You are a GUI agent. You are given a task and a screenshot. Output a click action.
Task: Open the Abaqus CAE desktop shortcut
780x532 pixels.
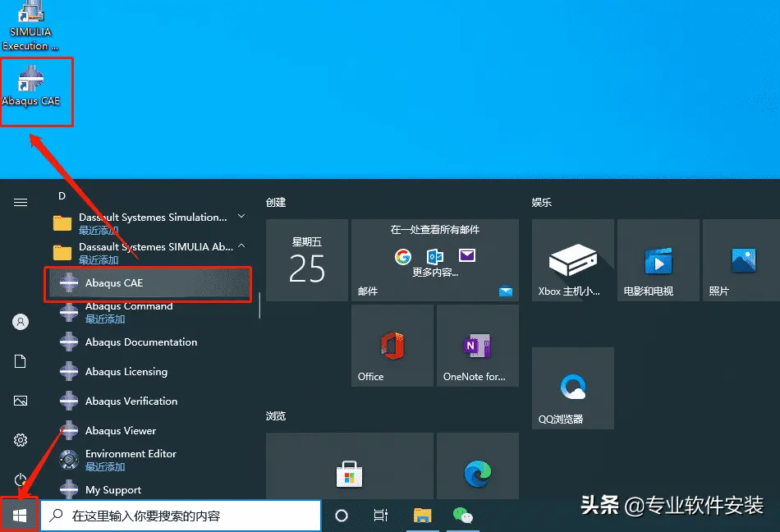pos(31,86)
